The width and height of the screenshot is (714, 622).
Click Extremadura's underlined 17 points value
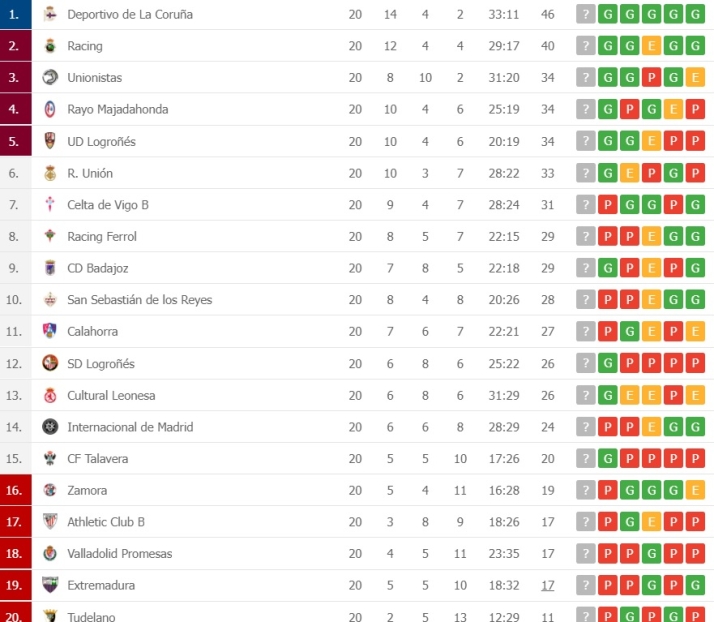coord(547,585)
